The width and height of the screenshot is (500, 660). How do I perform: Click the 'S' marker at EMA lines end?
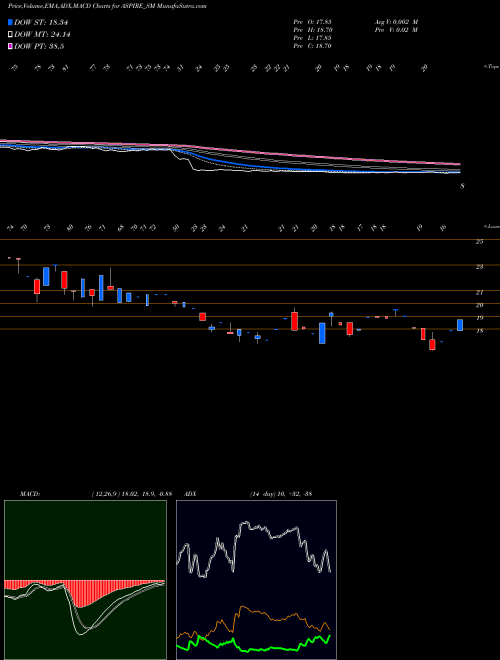click(x=462, y=186)
